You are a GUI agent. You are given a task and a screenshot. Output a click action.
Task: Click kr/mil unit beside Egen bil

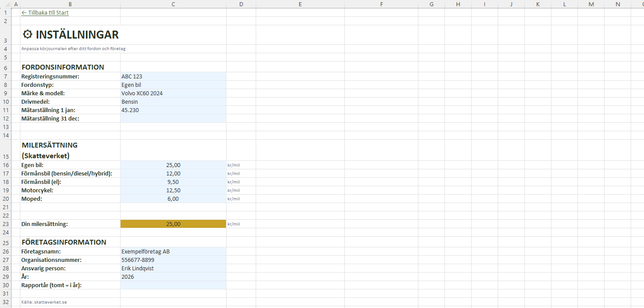(234, 165)
